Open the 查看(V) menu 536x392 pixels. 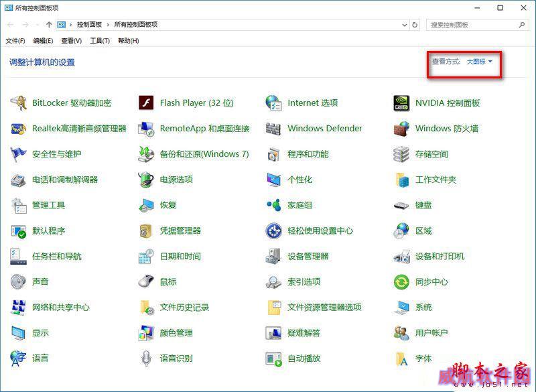click(x=72, y=41)
